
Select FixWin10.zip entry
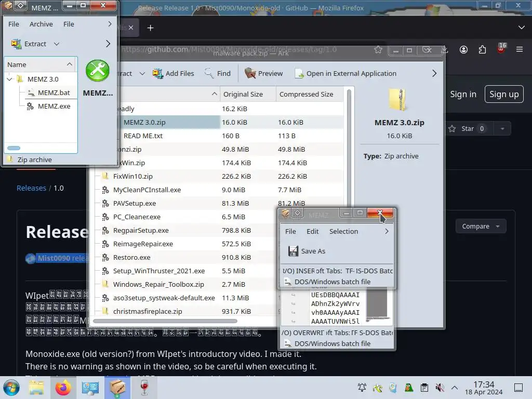point(132,177)
